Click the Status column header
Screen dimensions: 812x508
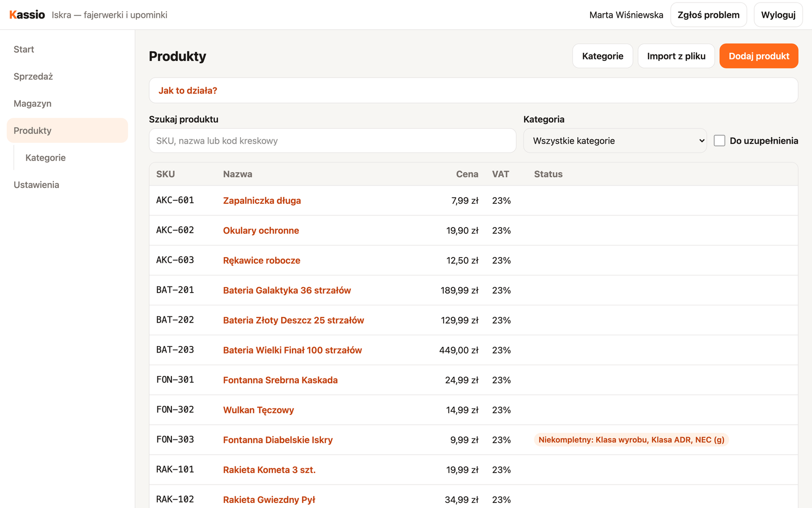coord(548,174)
